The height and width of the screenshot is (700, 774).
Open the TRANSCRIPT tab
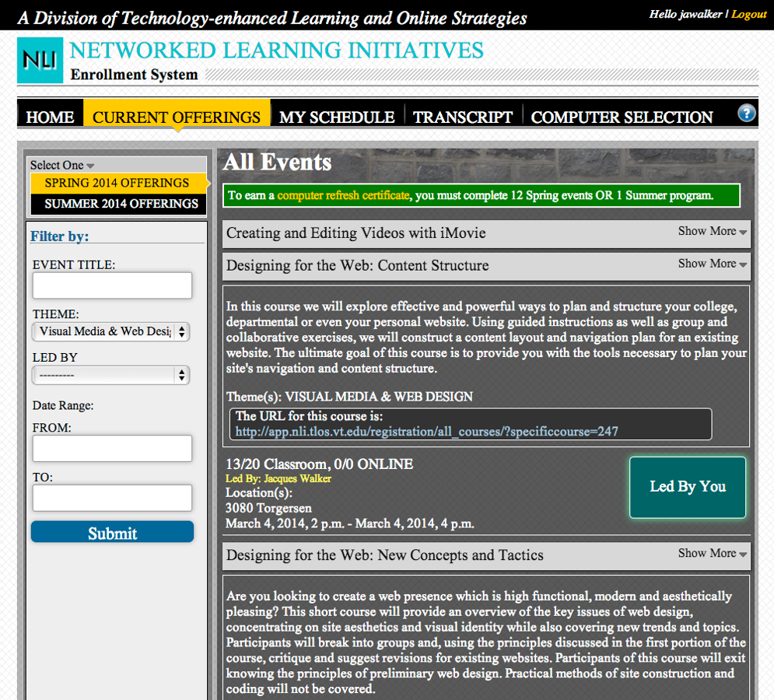coord(463,117)
